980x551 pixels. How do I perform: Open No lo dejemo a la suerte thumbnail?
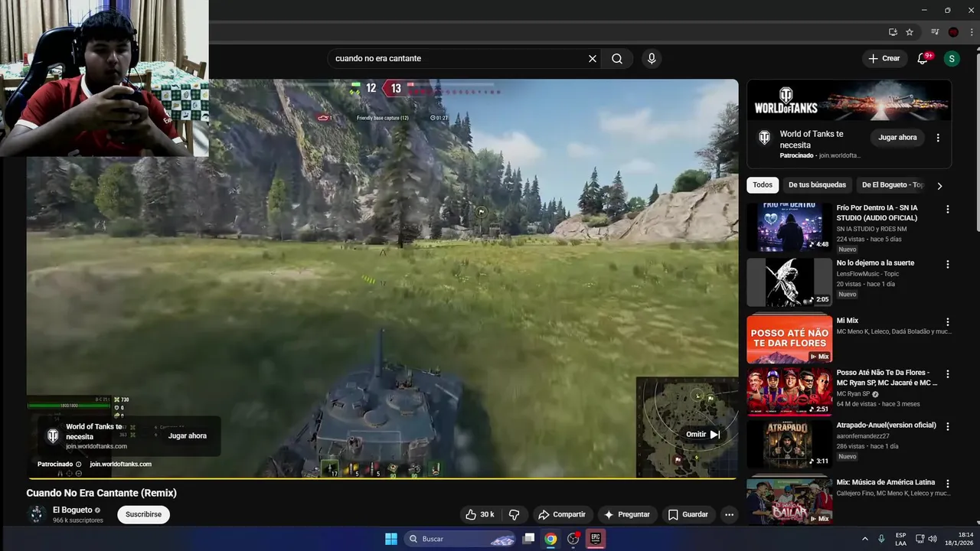[789, 282]
